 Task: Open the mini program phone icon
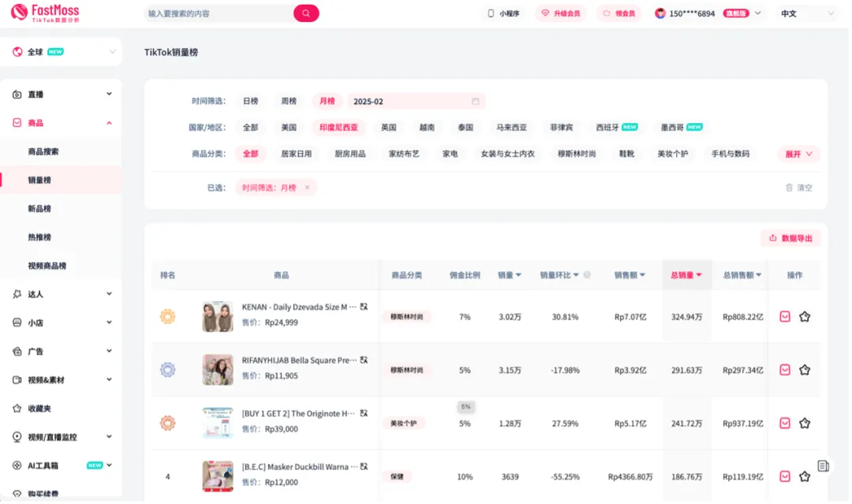(x=491, y=13)
